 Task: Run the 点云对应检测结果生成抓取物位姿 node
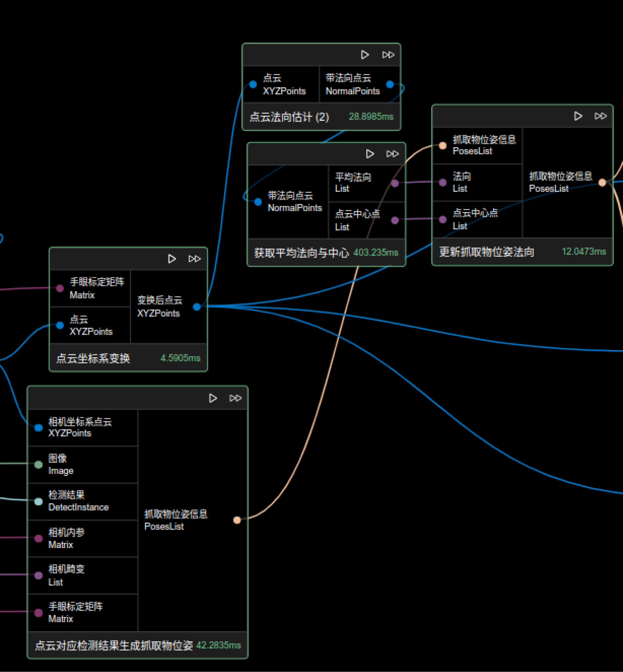click(x=213, y=398)
